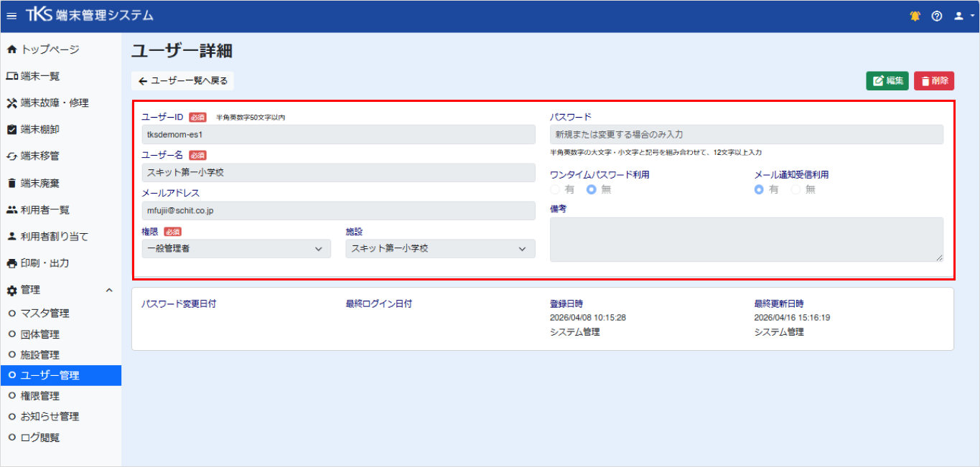Click the green 編集 button
This screenshot has width=980, height=467.
coord(887,81)
